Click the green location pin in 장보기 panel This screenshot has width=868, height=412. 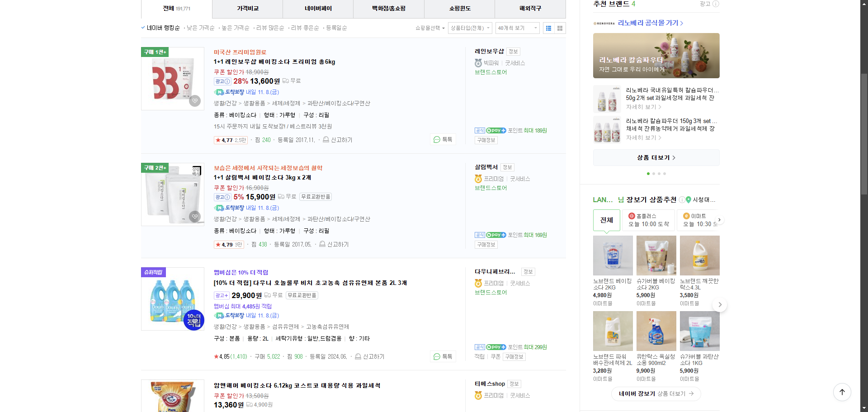point(688,199)
